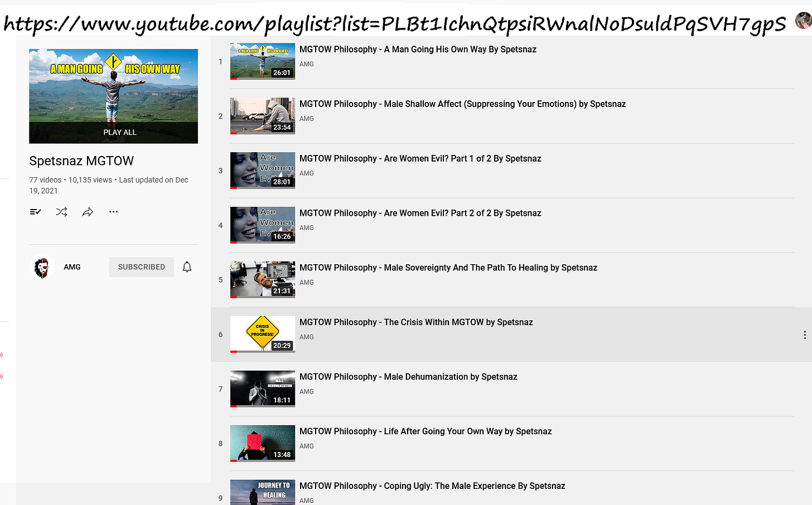Open Coping Ugly: The Male Experience title
This screenshot has width=812, height=505.
pyautogui.click(x=432, y=486)
